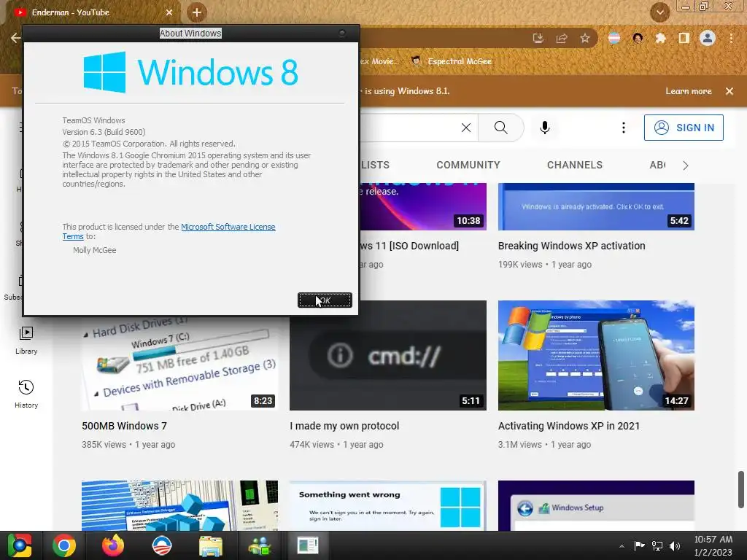Click the page vertical scrollbar thumb

(741, 489)
